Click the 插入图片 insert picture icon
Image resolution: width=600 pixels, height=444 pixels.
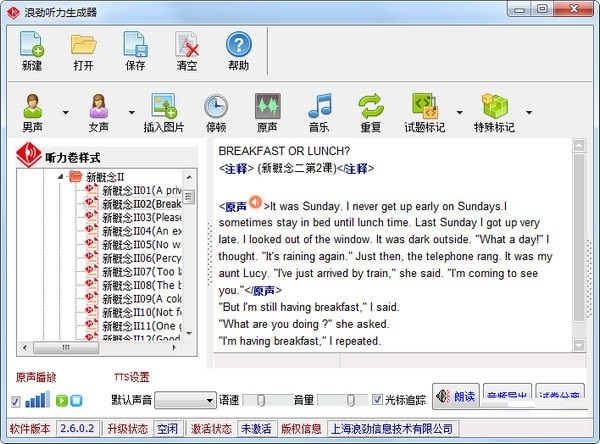coord(164,114)
